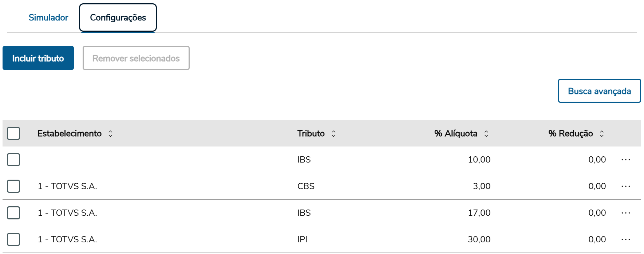The width and height of the screenshot is (644, 254).
Task: Sort by % Alíquota sort icon
Action: [x=486, y=134]
